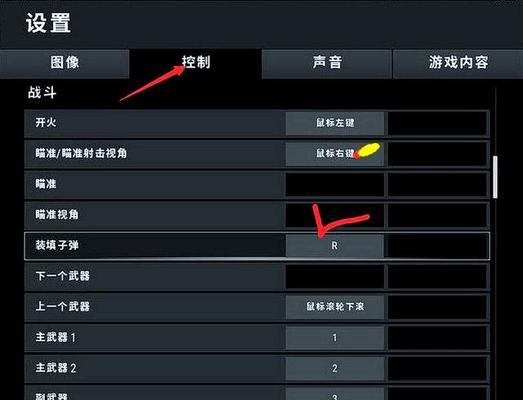Click the 鼠标左键 binding for 开火
523x400 pixels.
(x=335, y=123)
